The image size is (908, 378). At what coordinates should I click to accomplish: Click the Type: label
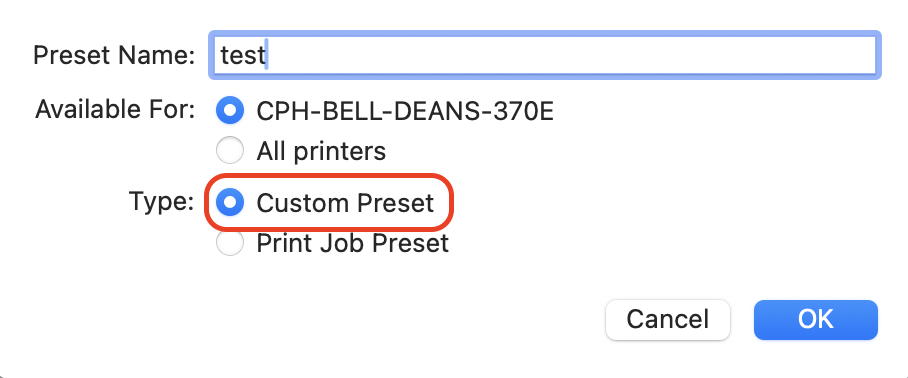(162, 201)
